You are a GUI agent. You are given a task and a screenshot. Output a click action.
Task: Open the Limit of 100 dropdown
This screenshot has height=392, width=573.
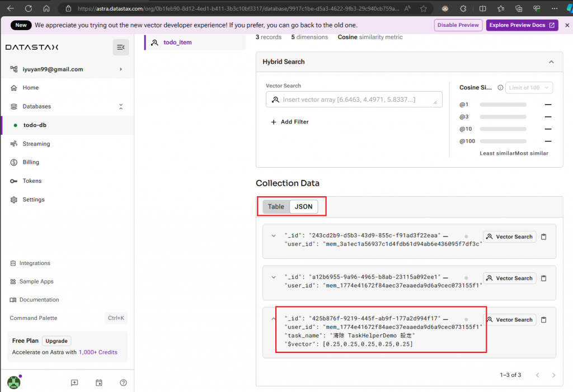pos(528,88)
